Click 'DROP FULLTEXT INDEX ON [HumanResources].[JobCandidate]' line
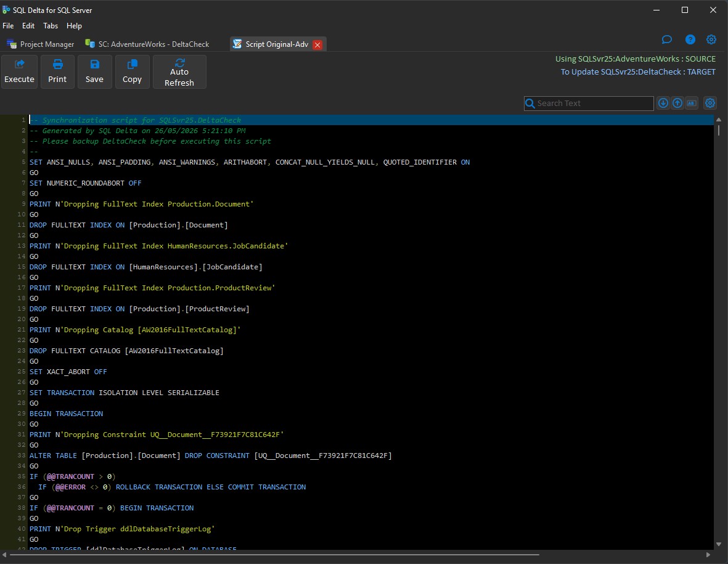This screenshot has width=728, height=564. coord(146,267)
